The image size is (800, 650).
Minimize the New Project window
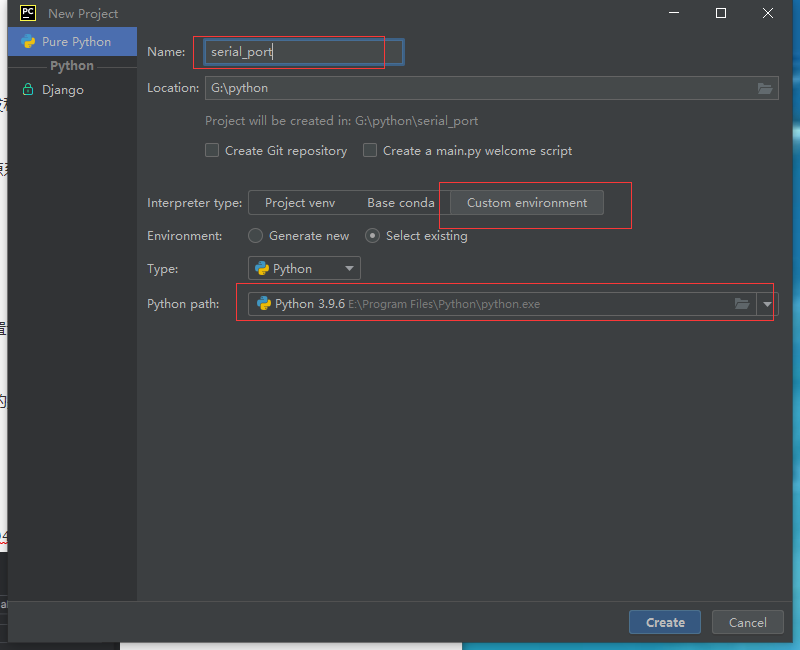click(674, 13)
